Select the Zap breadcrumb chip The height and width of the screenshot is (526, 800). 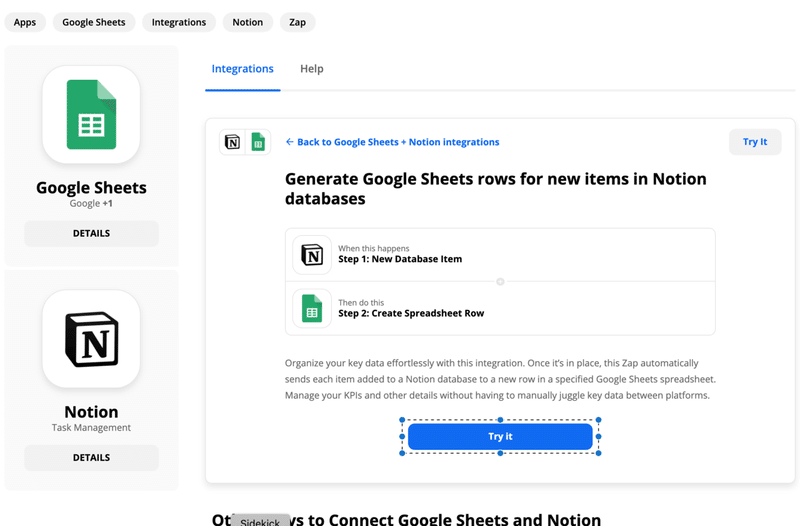(297, 22)
